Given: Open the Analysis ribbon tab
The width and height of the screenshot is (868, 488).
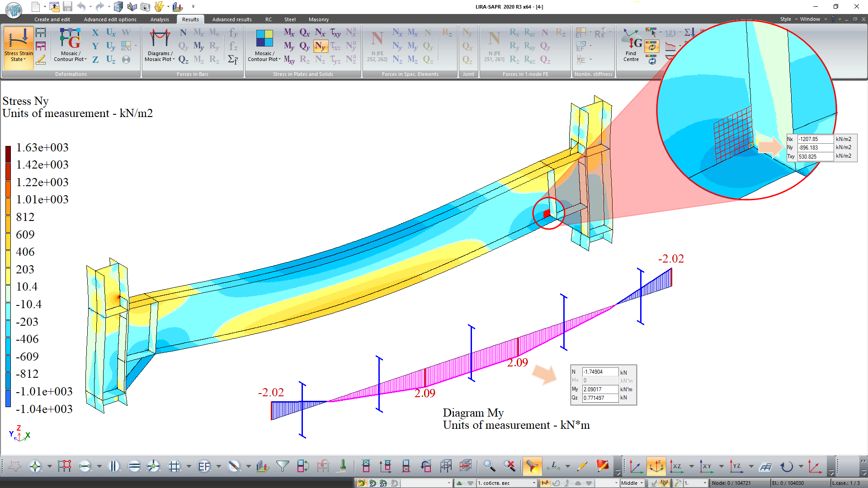Looking at the screenshot, I should [160, 19].
